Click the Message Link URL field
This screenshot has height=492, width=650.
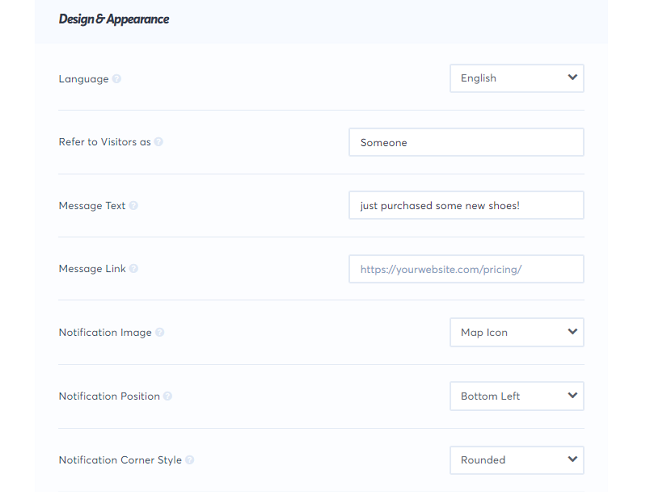(x=466, y=269)
